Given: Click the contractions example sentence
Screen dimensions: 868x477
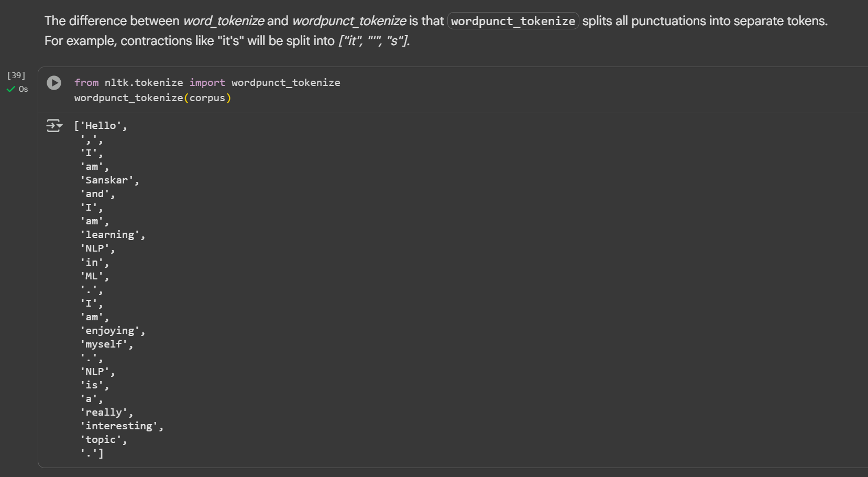Looking at the screenshot, I should pos(227,41).
